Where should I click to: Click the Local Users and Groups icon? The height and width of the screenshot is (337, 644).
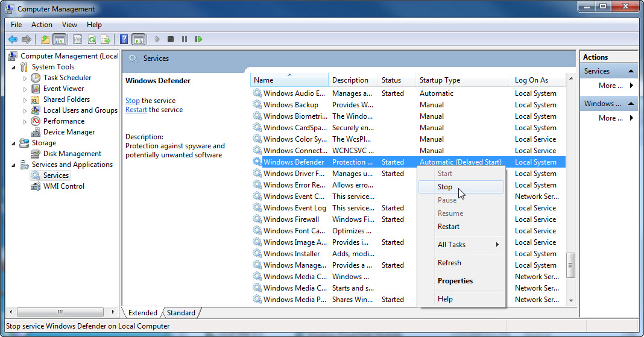36,110
